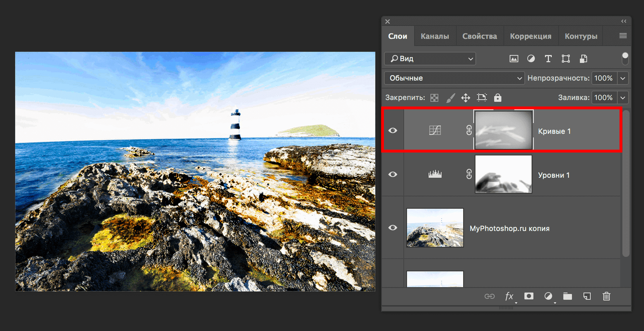The width and height of the screenshot is (644, 331).
Task: Create new layer via bottom icon
Action: coord(587,296)
